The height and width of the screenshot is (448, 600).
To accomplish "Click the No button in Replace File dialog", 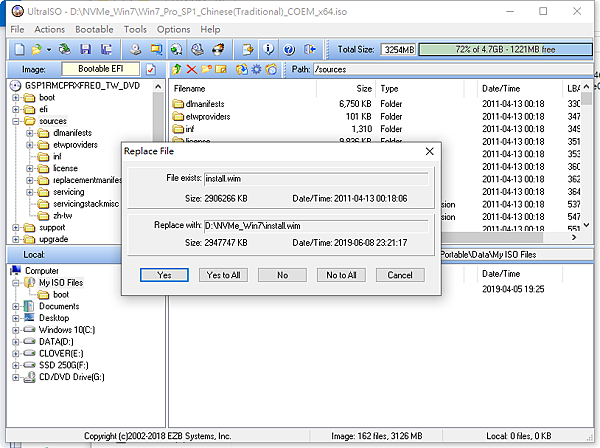I will coord(282,275).
